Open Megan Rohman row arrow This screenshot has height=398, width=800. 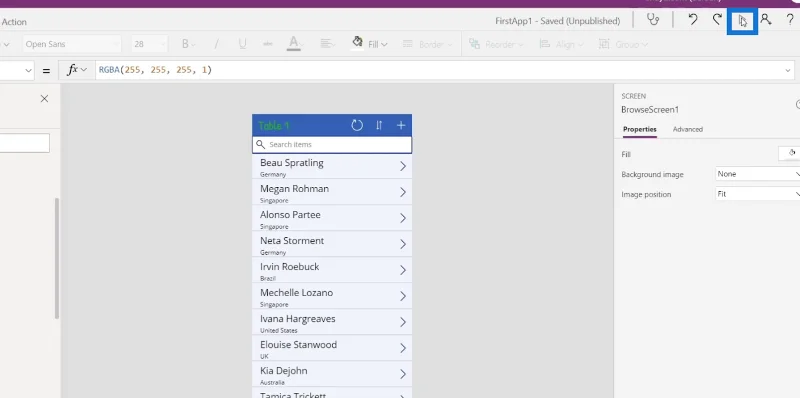click(x=403, y=192)
